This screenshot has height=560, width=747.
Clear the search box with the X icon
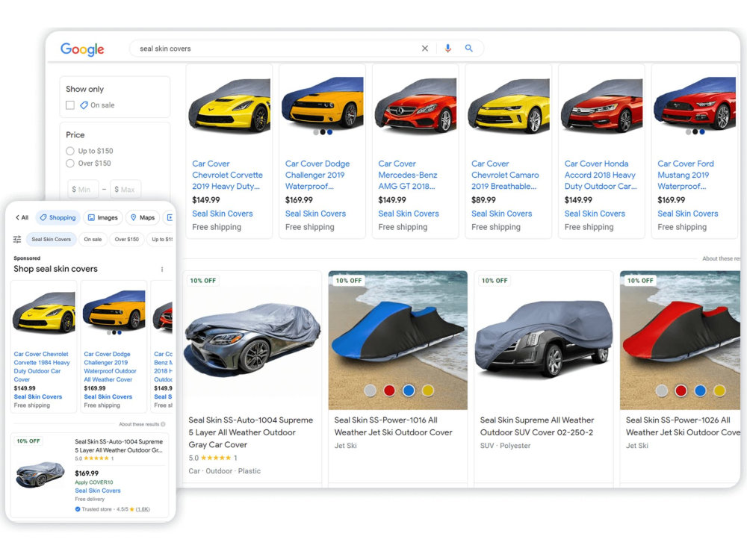click(425, 48)
